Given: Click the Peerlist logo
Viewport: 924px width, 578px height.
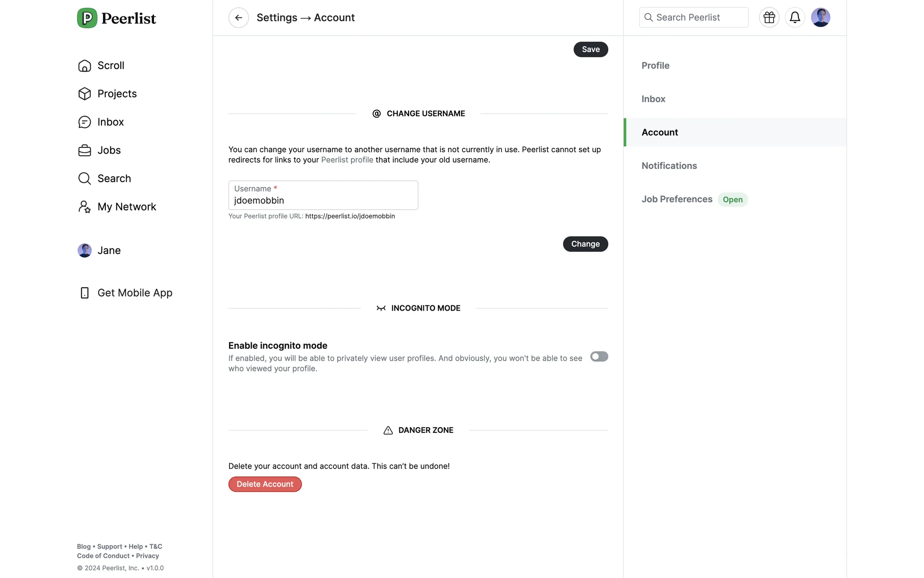Looking at the screenshot, I should (116, 18).
